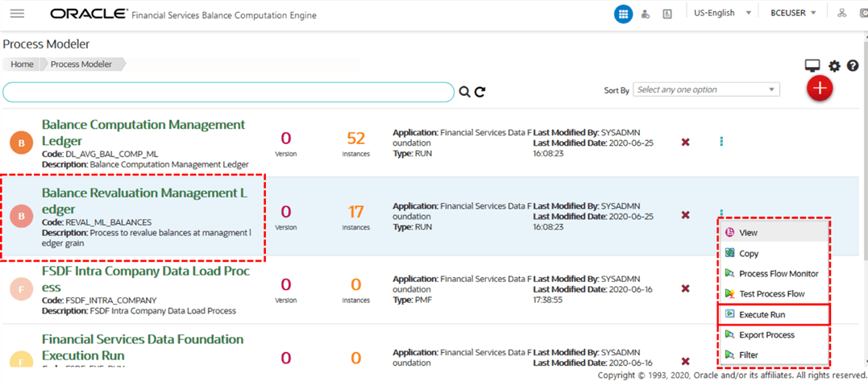868x390 pixels.
Task: Select Filter from the context menu
Action: tap(774, 355)
